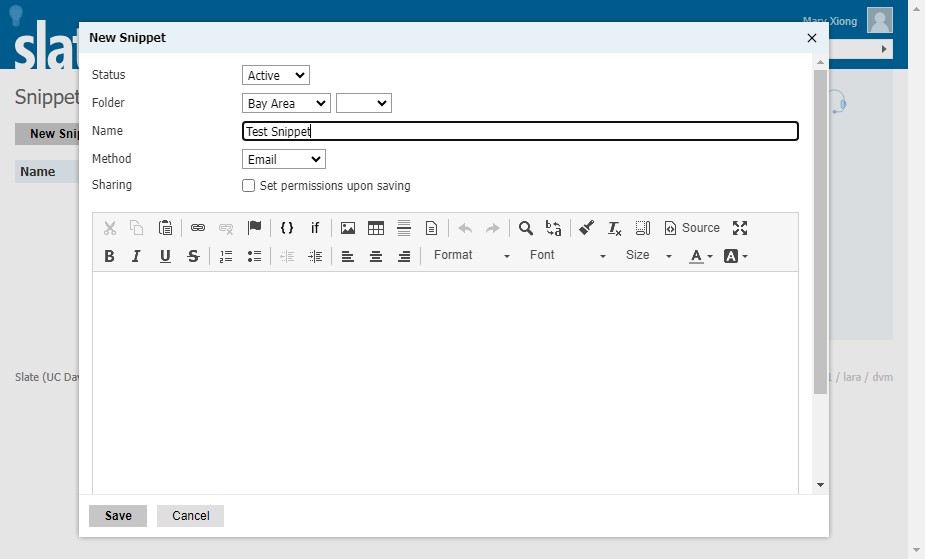Insert an anchor using the flag icon
The width and height of the screenshot is (925, 559).
click(254, 228)
